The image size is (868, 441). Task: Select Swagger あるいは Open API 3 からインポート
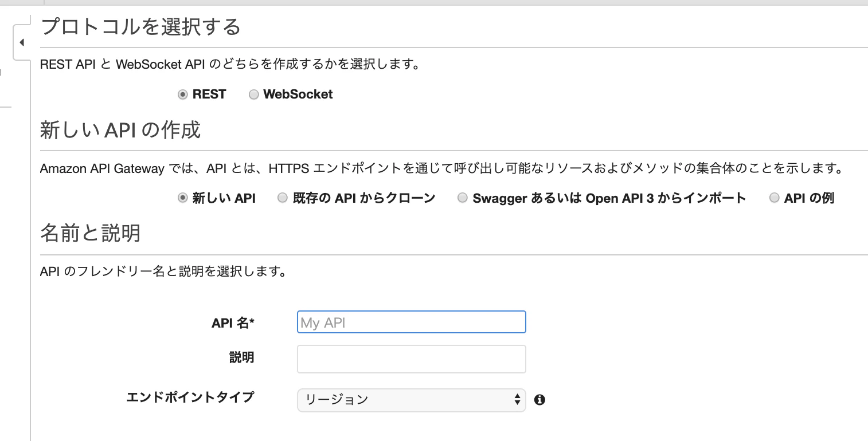click(x=463, y=198)
